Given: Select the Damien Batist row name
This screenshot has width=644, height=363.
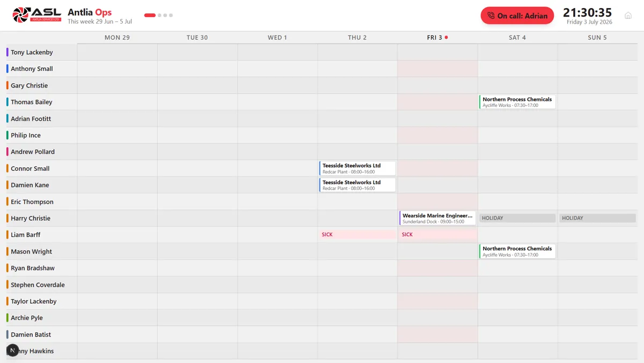Looking at the screenshot, I should pyautogui.click(x=31, y=334).
